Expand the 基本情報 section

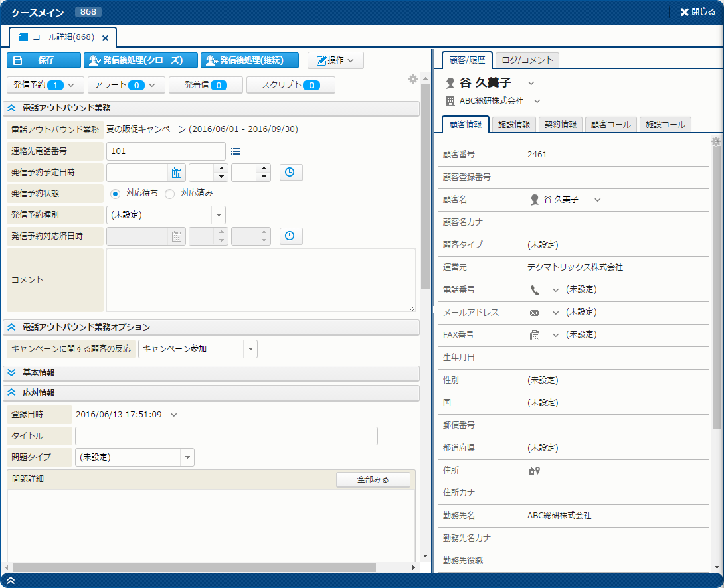click(12, 373)
